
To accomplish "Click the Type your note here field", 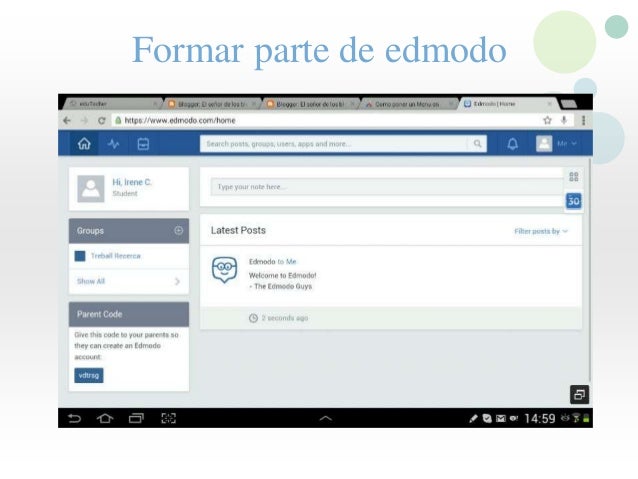I will [x=387, y=187].
